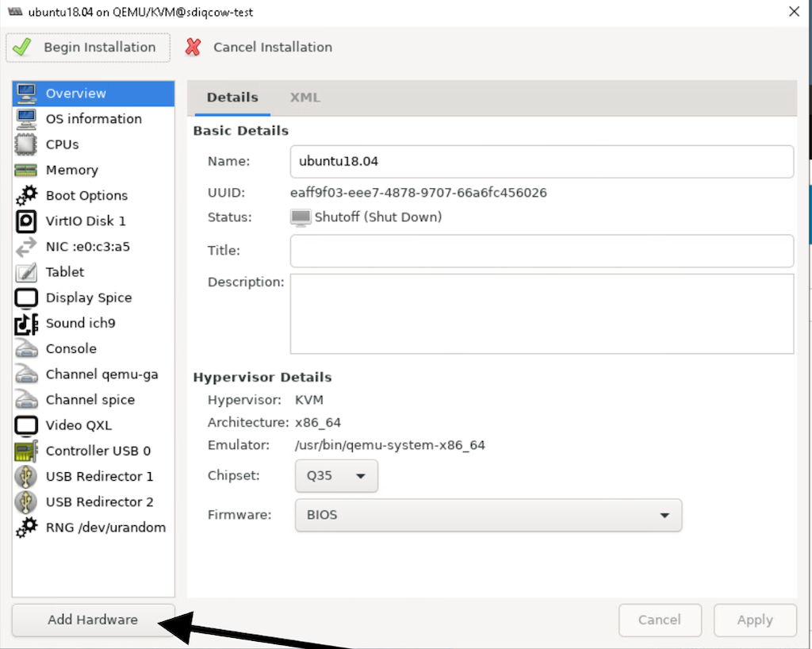Click the Controller USB 0 card icon

pos(26,451)
